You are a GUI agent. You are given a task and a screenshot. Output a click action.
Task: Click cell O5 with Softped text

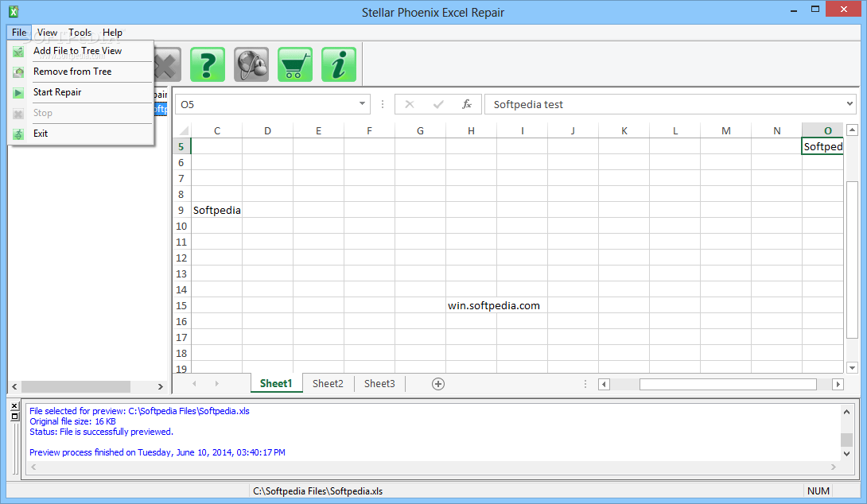tap(822, 146)
